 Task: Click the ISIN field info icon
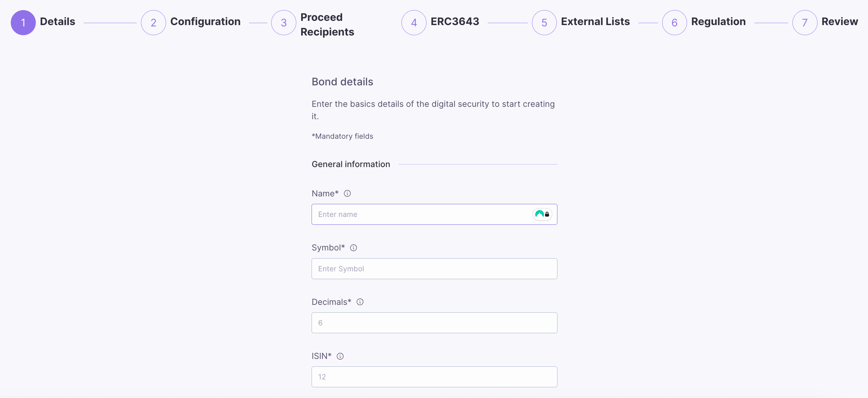340,356
